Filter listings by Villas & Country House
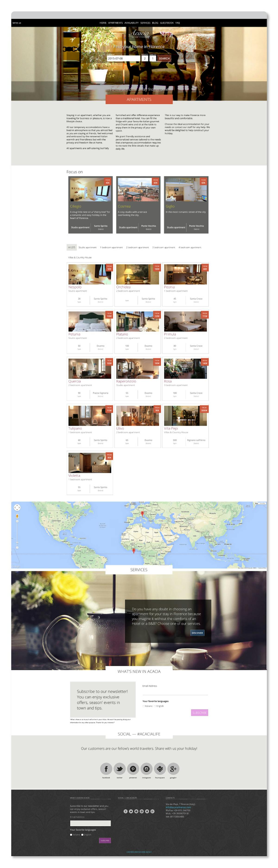 coord(80,257)
